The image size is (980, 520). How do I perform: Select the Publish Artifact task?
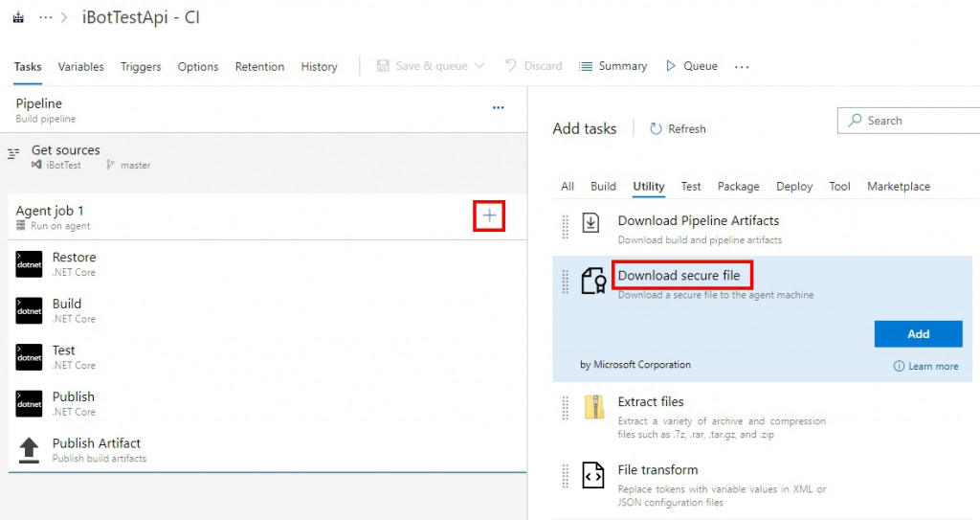[x=268, y=450]
